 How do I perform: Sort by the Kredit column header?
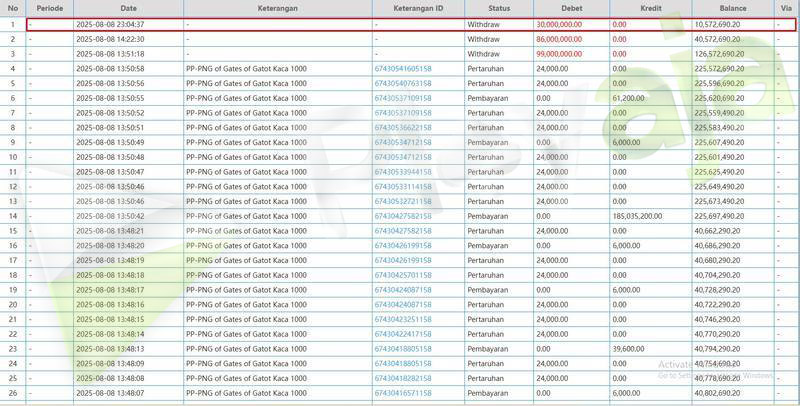(x=650, y=8)
